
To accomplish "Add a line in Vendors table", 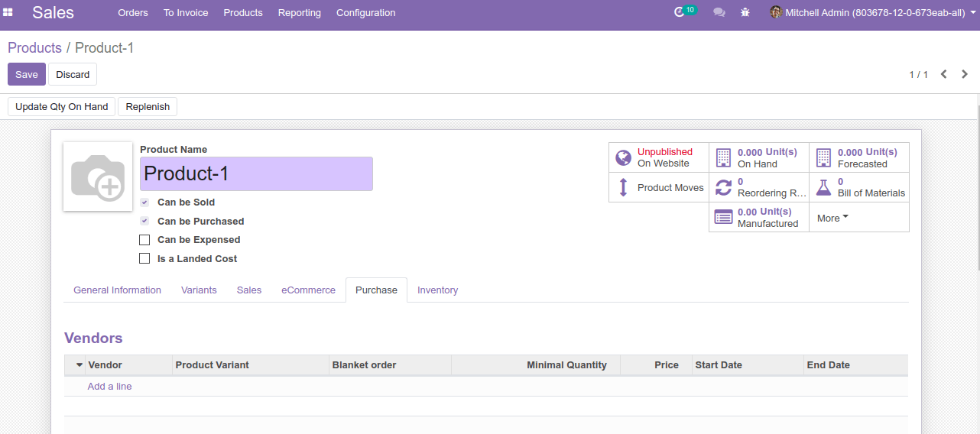I will (x=109, y=387).
